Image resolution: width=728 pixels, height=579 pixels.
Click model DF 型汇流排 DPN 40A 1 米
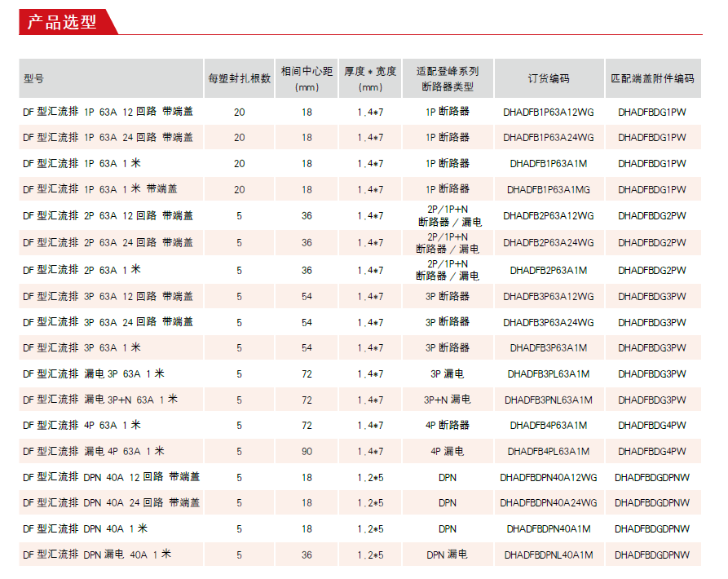coord(86,528)
